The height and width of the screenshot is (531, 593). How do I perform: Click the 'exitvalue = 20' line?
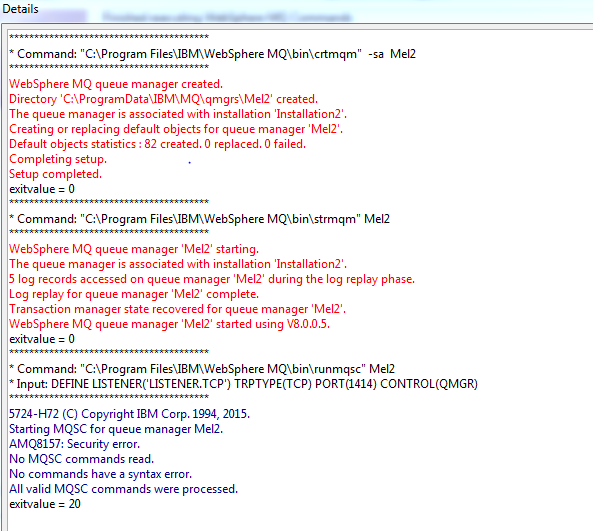coord(45,504)
